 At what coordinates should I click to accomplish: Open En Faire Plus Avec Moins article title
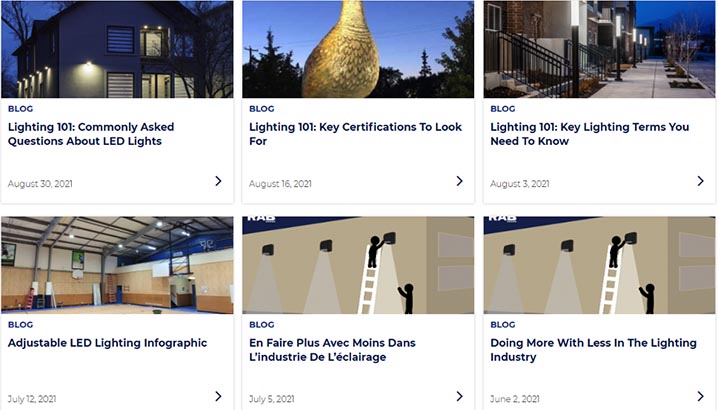click(x=332, y=350)
